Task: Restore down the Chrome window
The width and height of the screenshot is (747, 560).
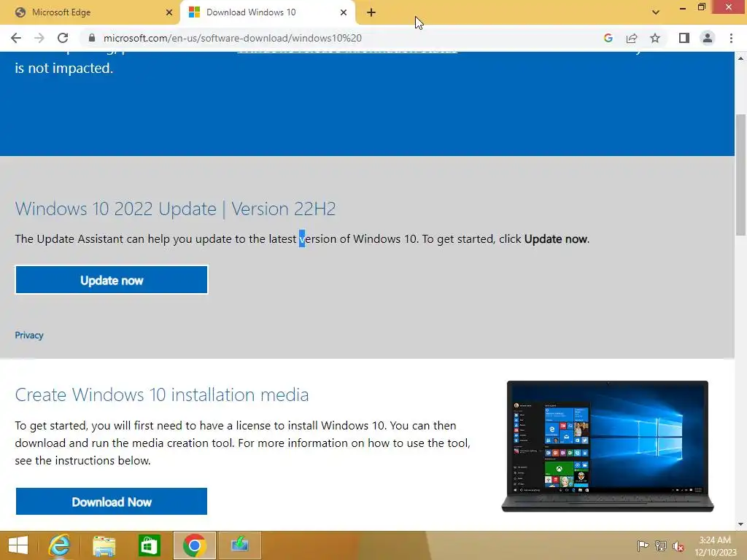Action: coord(701,7)
